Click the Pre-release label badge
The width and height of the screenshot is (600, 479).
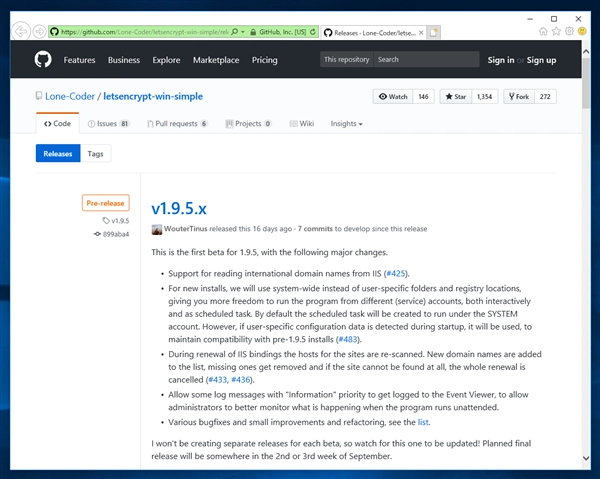106,203
